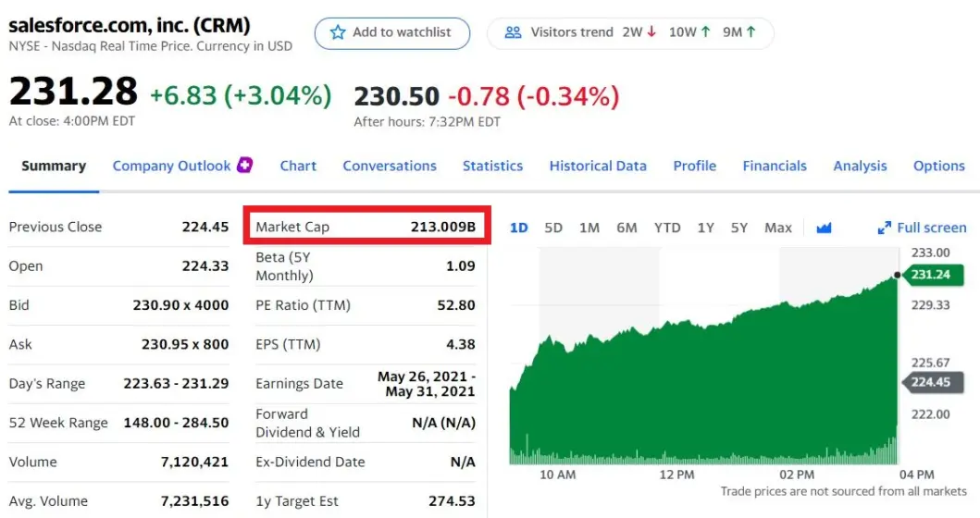Click the trade prices disclaimer text
This screenshot has width=980, height=518.
tap(843, 491)
